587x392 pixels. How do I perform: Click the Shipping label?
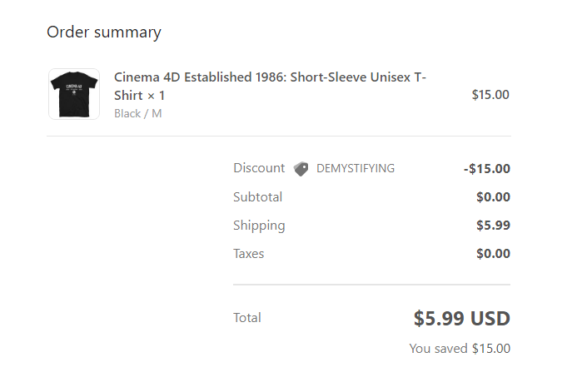point(259,226)
